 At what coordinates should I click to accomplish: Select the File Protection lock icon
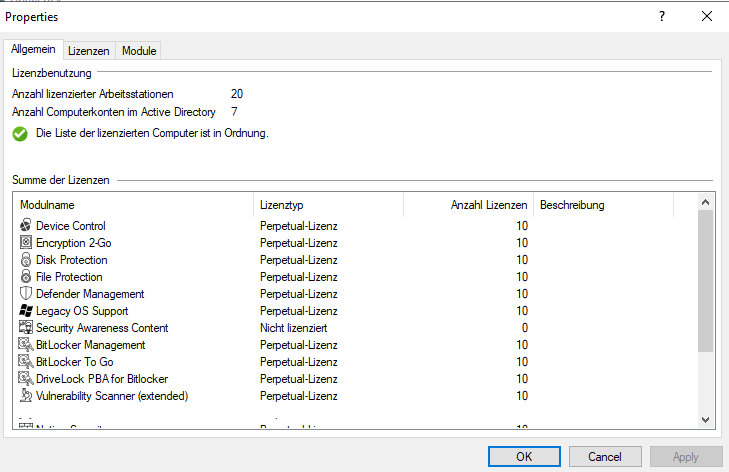click(26, 277)
